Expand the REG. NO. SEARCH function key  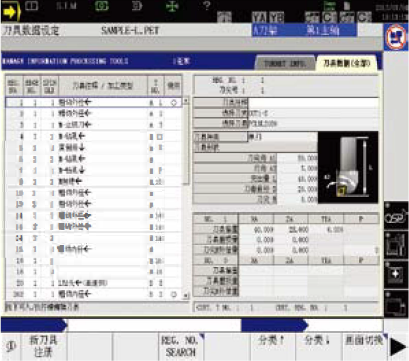(181, 346)
